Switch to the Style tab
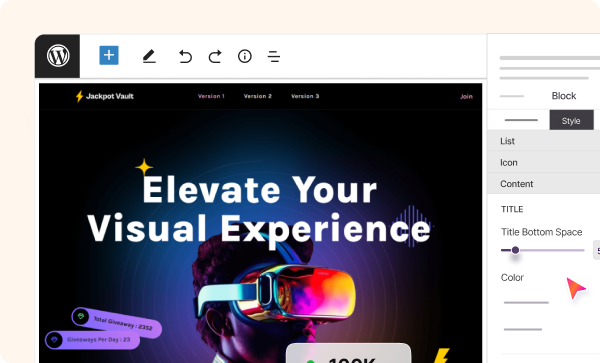Viewport: 600px width, 363px height. click(x=571, y=120)
